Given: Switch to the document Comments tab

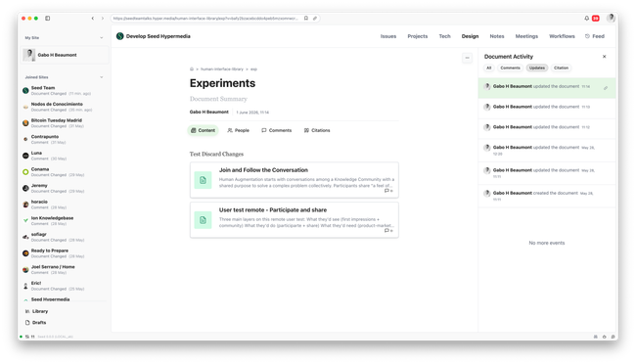Looking at the screenshot, I should (277, 130).
